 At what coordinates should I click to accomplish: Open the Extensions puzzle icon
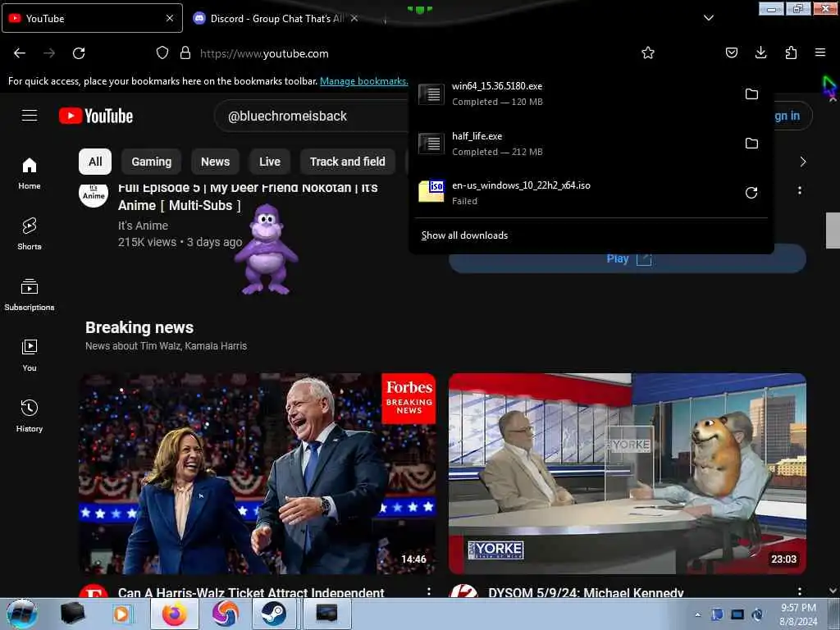coord(791,52)
